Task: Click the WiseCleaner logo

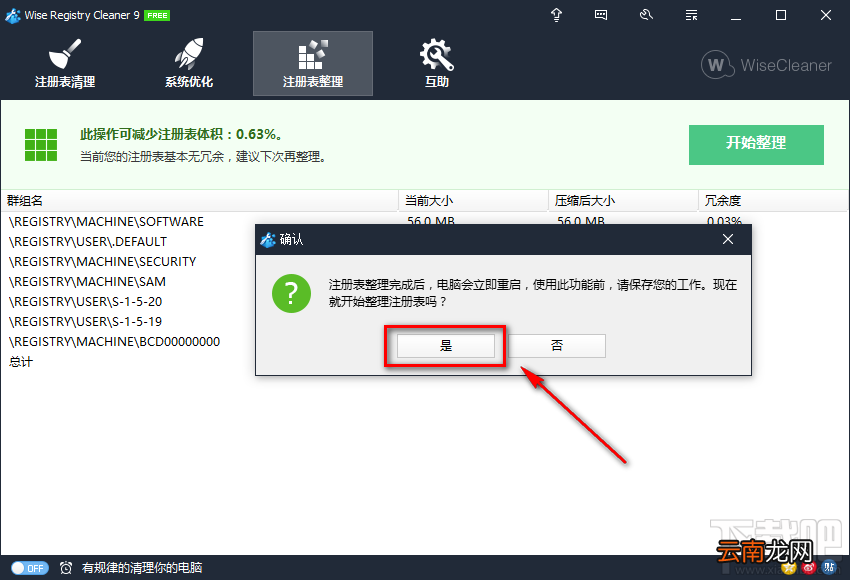Action: 766,65
